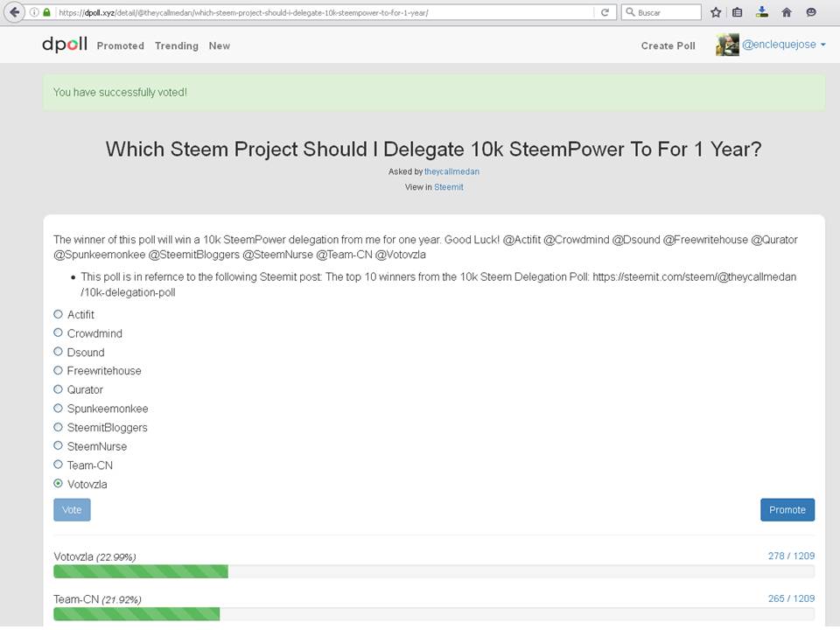Choose the Dsound radio option
Image resolution: width=840 pixels, height=630 pixels.
[58, 352]
